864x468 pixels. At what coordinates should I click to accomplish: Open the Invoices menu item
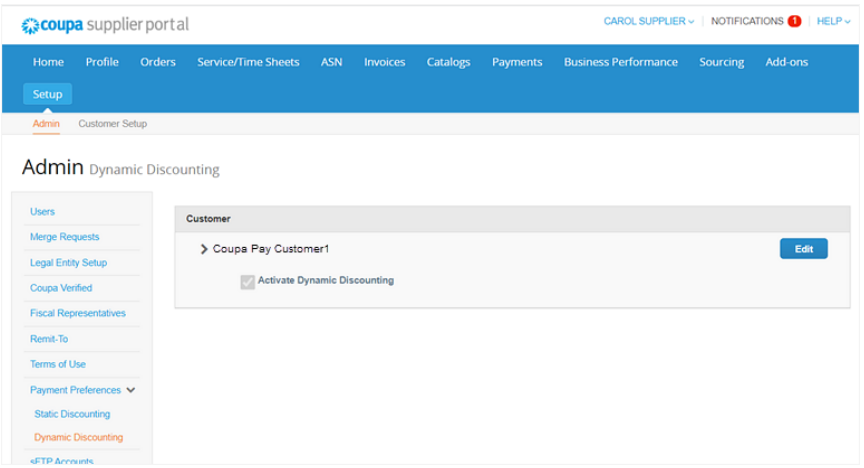coord(384,62)
